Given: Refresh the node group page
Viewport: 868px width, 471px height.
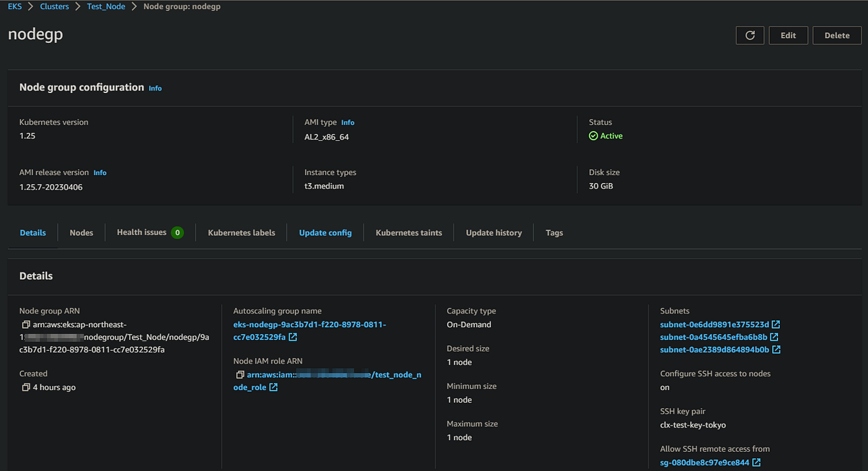Looking at the screenshot, I should click(x=750, y=35).
